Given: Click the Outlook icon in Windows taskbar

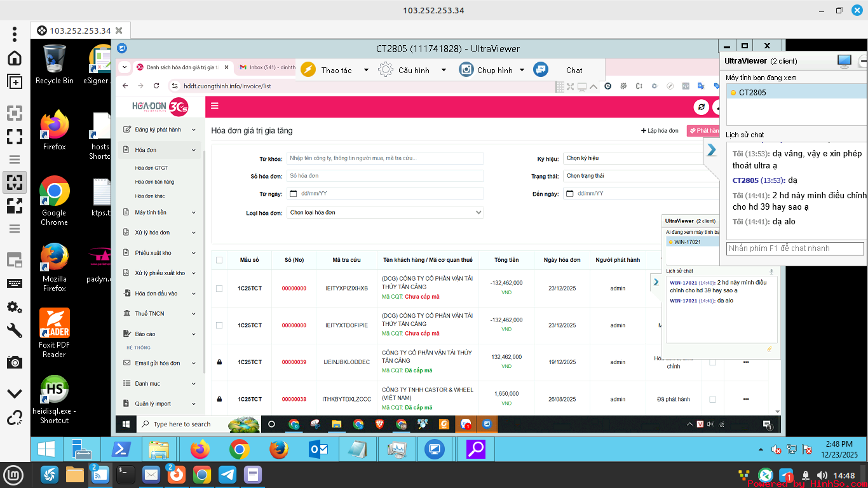Looking at the screenshot, I should tap(318, 450).
